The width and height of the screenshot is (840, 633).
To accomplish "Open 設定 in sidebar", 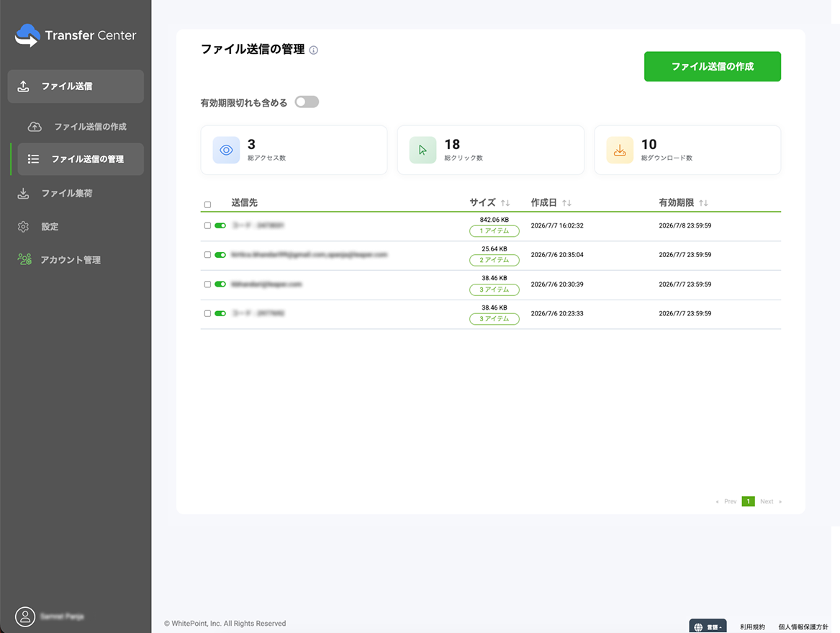I will 50,227.
